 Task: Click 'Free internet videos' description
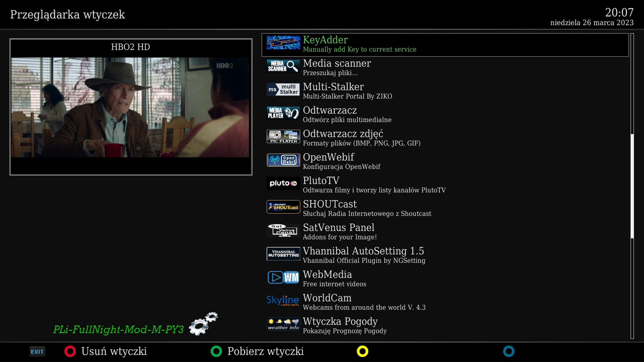335,284
